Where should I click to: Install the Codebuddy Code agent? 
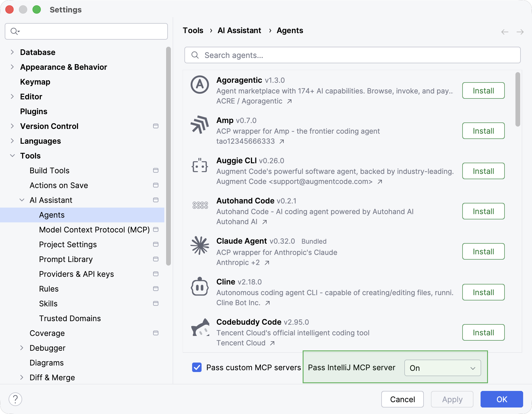(x=483, y=332)
